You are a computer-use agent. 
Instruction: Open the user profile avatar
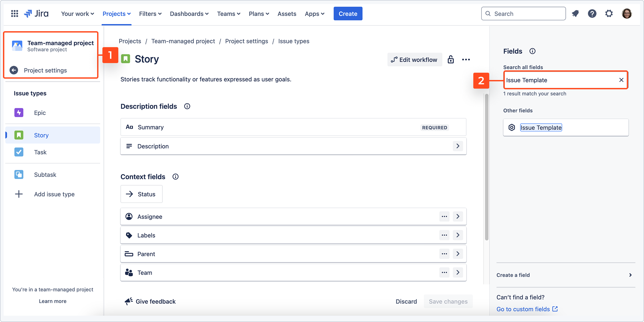[x=627, y=14]
